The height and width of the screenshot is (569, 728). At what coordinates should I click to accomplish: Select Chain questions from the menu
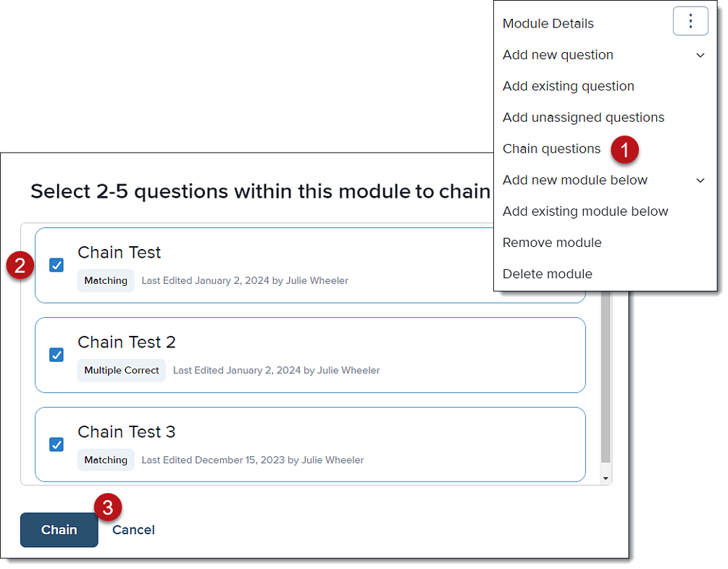point(552,148)
